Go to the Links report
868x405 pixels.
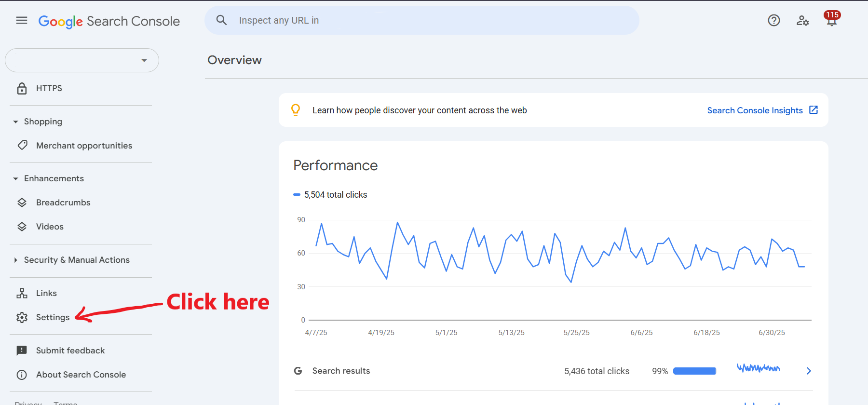tap(46, 293)
